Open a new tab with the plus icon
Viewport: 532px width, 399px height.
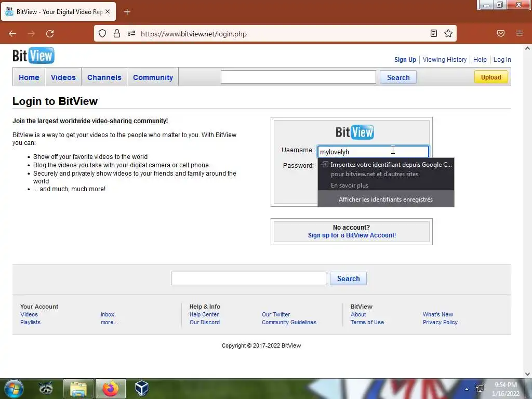tap(127, 12)
